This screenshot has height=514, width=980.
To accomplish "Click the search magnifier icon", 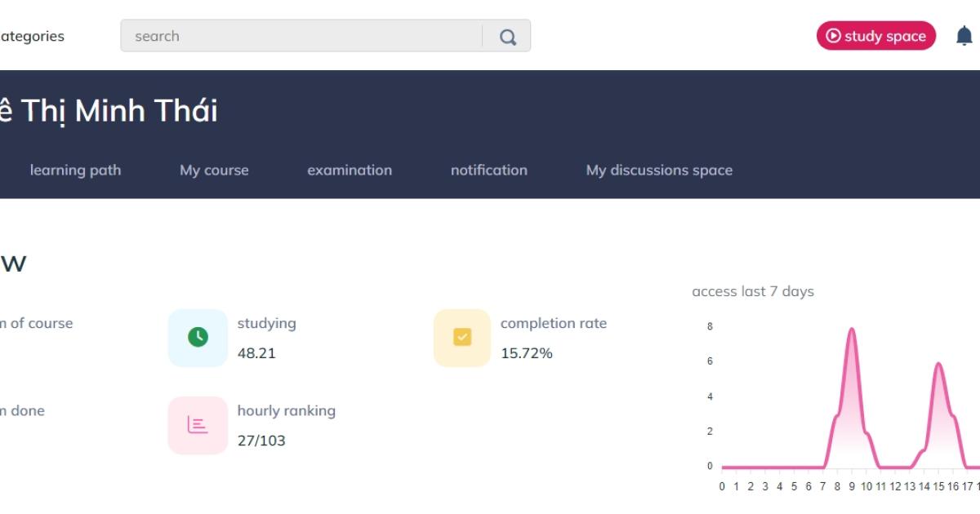I will 508,37.
